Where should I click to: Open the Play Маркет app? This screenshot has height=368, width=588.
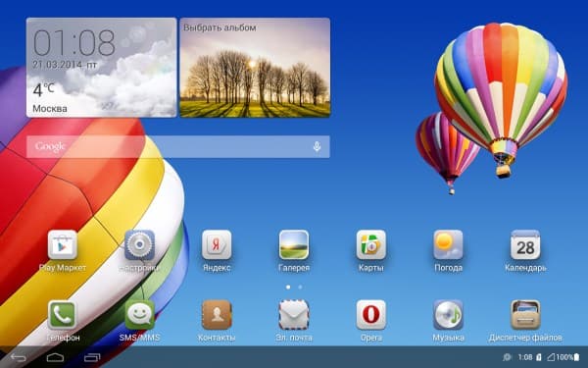63,244
